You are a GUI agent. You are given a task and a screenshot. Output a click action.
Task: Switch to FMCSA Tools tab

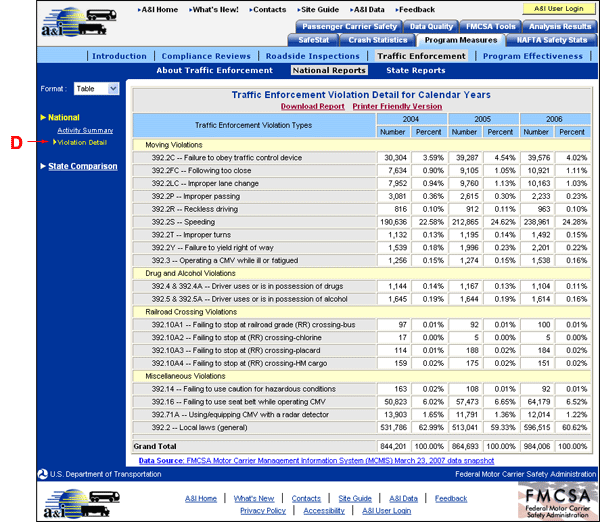coord(491,26)
